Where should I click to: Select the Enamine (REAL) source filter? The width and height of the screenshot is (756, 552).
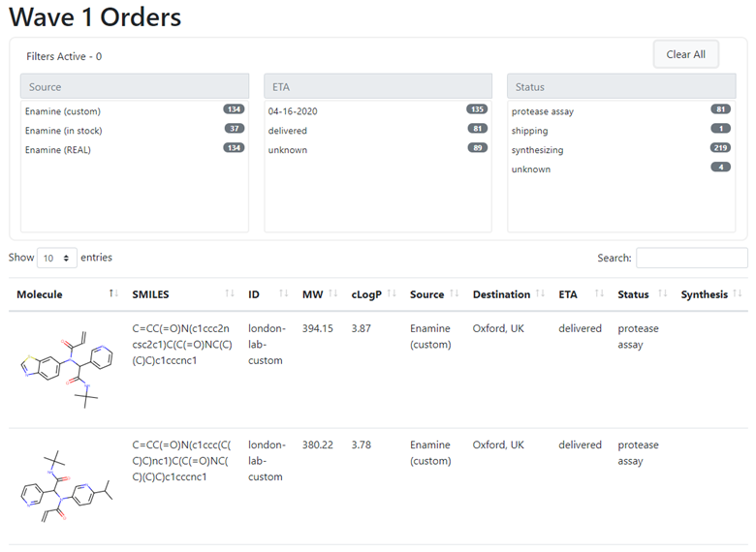(x=58, y=150)
